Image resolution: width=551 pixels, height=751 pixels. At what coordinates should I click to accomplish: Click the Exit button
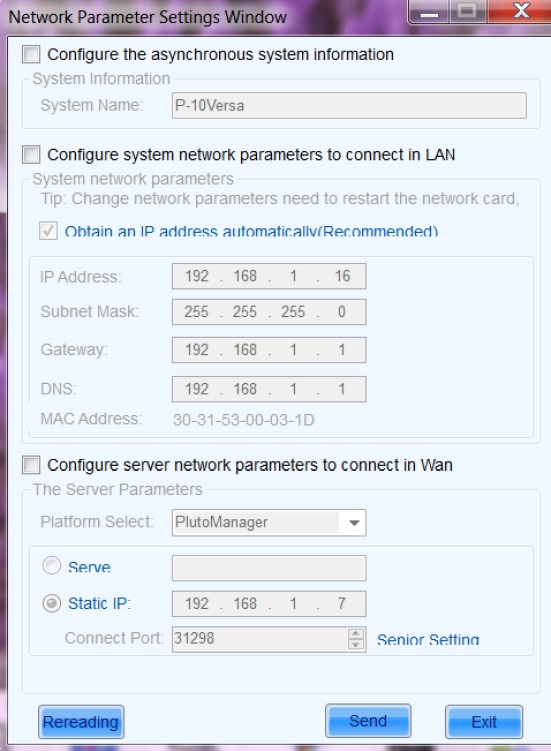coord(484,722)
